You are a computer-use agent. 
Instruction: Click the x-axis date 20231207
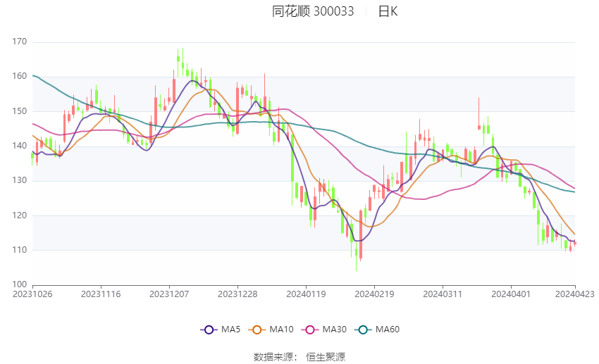[x=169, y=294]
